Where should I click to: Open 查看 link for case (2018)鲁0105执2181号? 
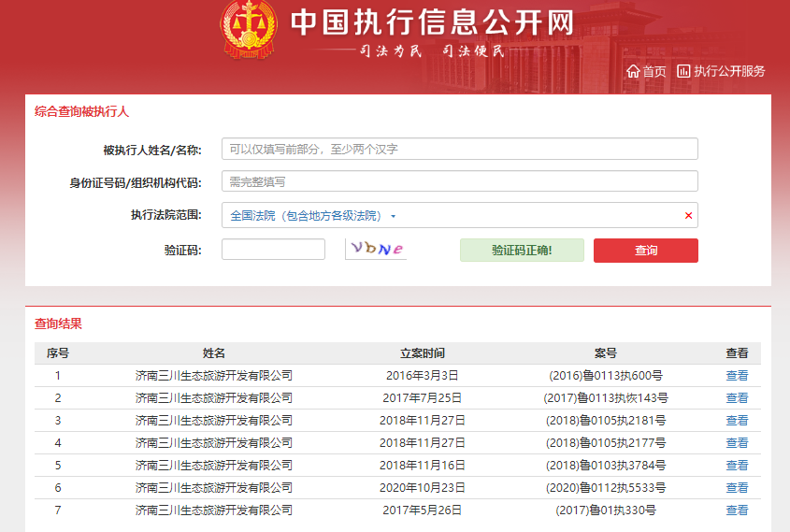[737, 421]
